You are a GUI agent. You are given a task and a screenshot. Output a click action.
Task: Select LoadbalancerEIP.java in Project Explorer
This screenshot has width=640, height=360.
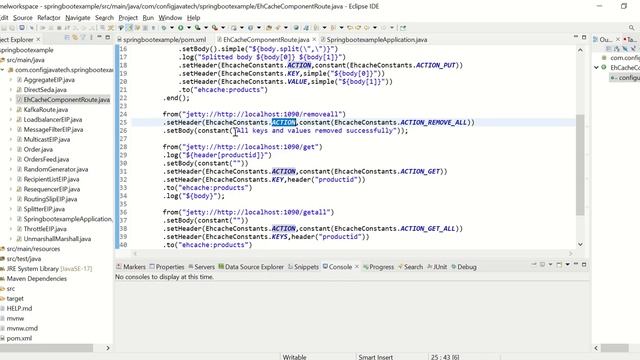click(53, 120)
